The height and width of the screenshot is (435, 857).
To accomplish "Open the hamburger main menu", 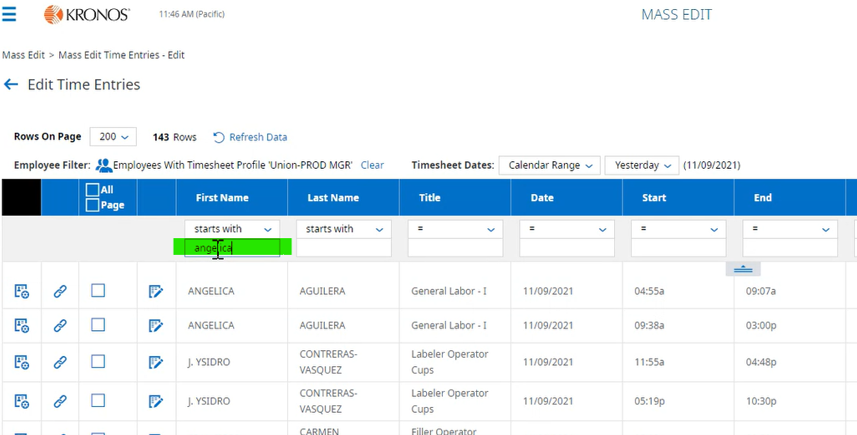I will pos(10,15).
